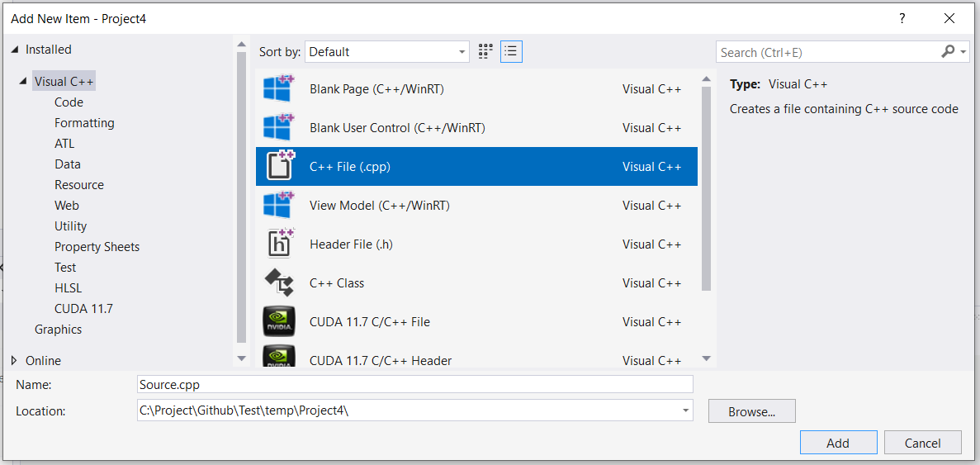980x465 pixels.
Task: Click the template list vertical scrollbar thumb
Action: point(706,189)
